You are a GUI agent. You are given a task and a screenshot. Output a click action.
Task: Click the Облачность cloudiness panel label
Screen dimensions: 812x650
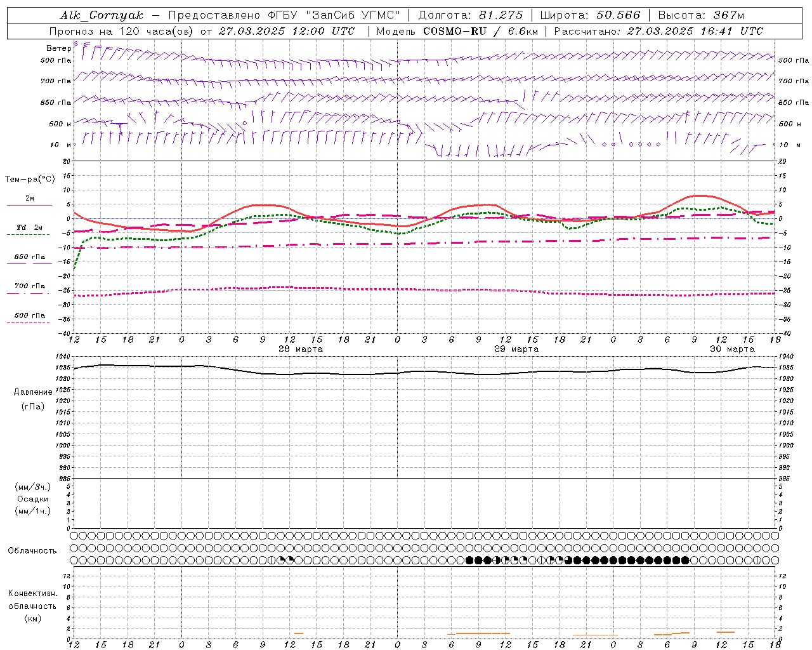click(x=32, y=550)
